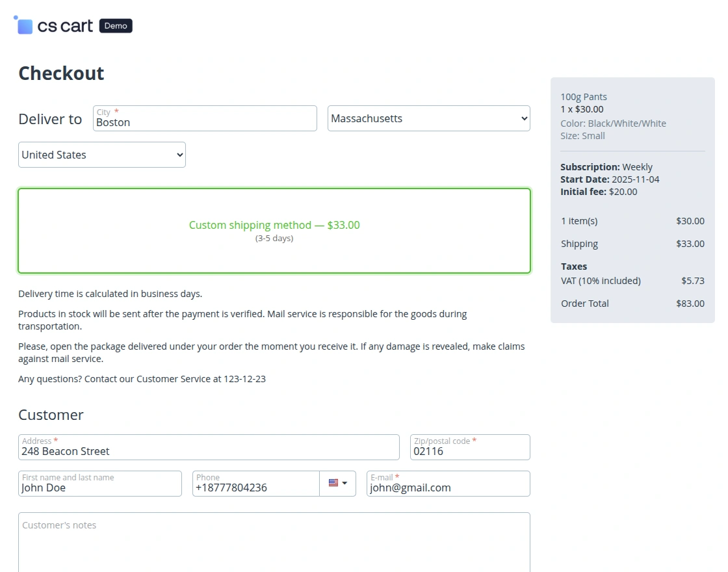The image size is (728, 572).
Task: Click the Demo badge beside the logo
Action: coord(116,26)
